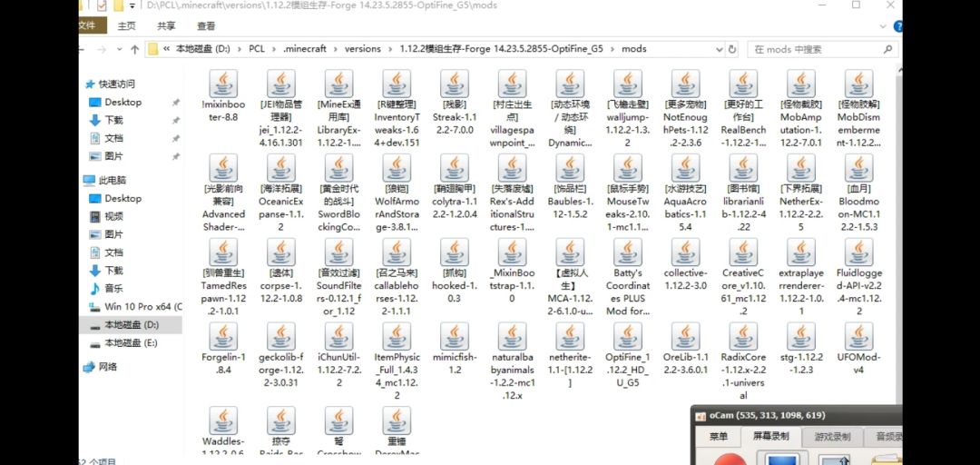
Task: Select the LibraryEx jar file
Action: pyautogui.click(x=338, y=108)
